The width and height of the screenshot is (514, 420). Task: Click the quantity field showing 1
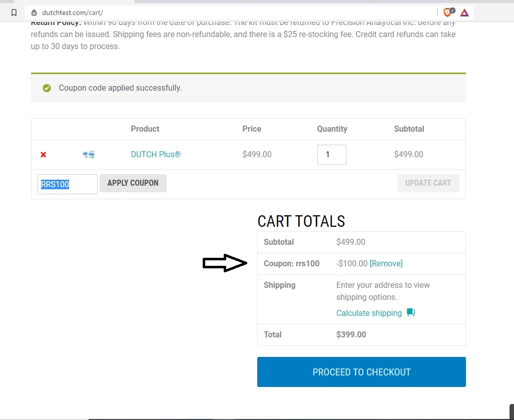tap(331, 154)
